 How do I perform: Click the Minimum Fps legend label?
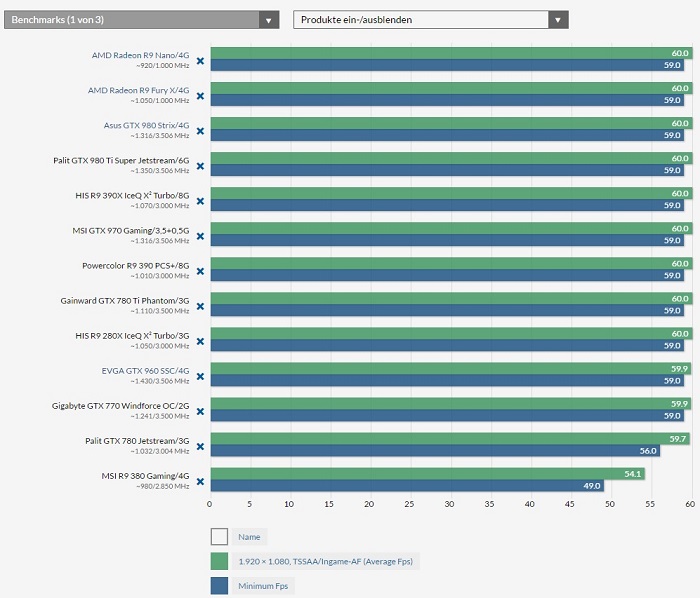pos(263,586)
